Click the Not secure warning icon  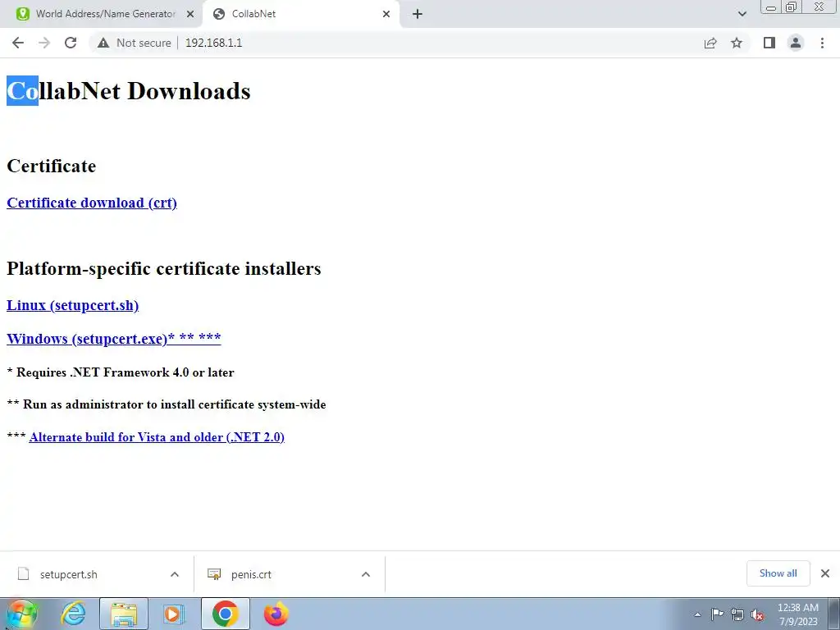pos(103,43)
